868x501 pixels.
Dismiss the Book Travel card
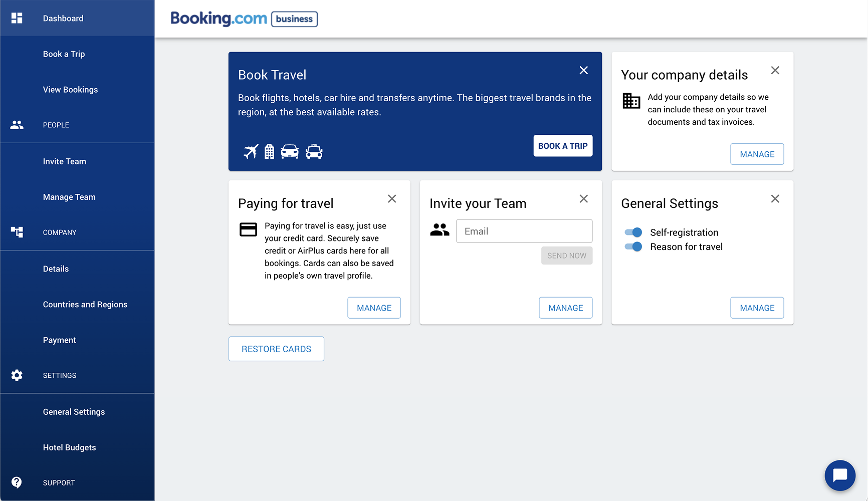click(583, 71)
